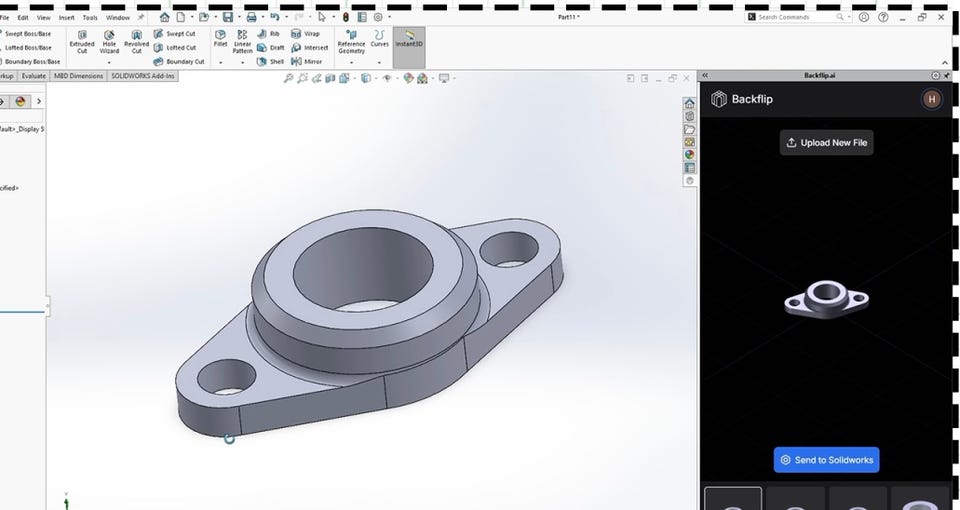Switch to the SOLIDWORKS Add-Ins tab
Viewport: 960px width, 510px height.
[x=143, y=76]
